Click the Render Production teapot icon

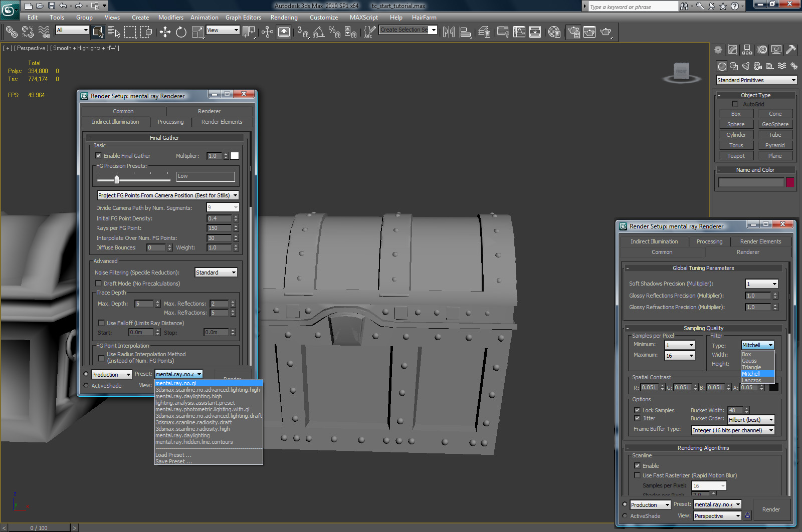pos(606,32)
